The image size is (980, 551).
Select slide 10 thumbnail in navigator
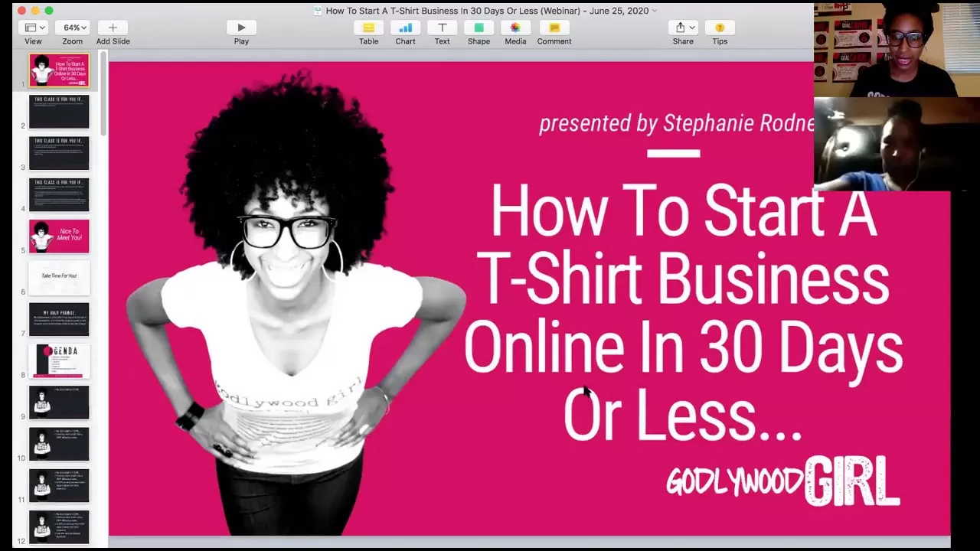tap(59, 445)
